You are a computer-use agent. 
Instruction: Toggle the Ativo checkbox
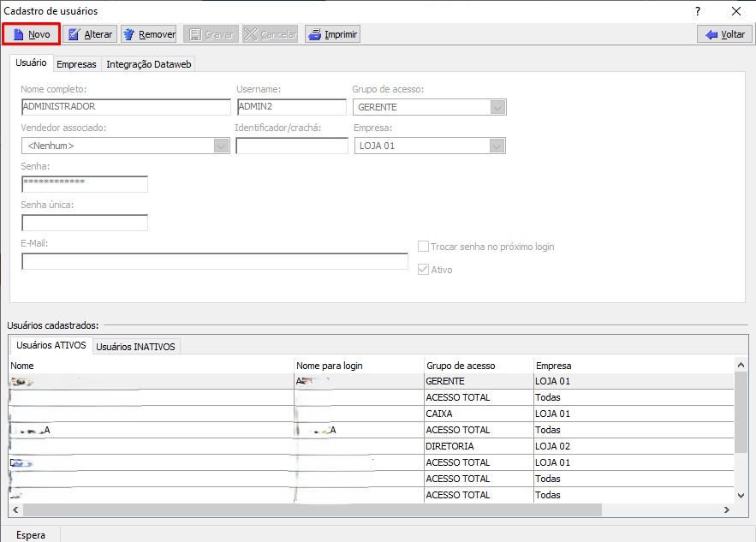tap(423, 270)
